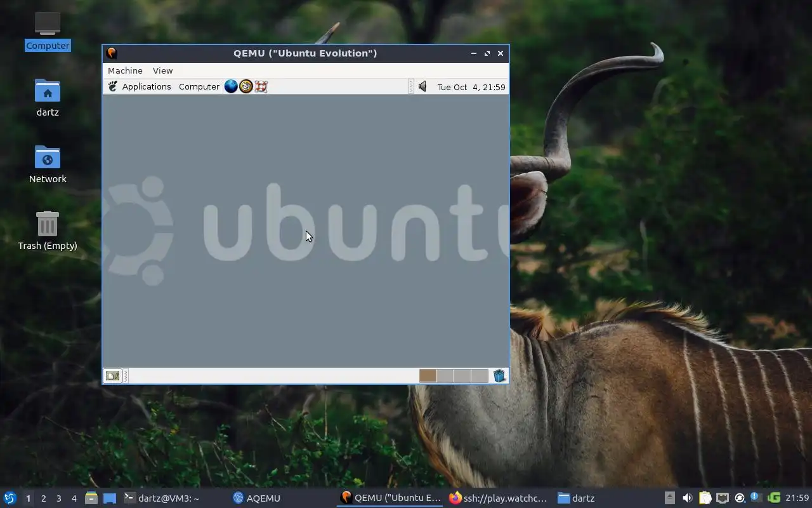Image resolution: width=812 pixels, height=508 pixels.
Task: Open the guest Applications menu
Action: [x=147, y=86]
